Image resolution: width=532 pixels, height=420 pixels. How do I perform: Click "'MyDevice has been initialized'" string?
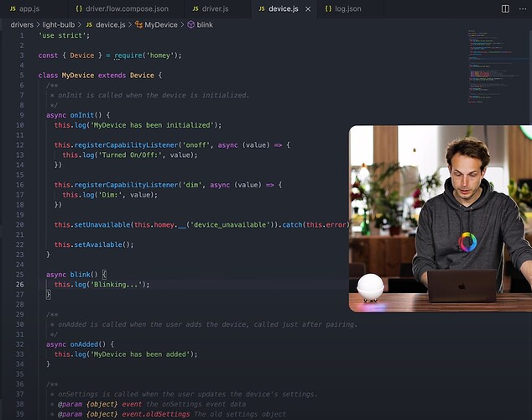(152, 125)
